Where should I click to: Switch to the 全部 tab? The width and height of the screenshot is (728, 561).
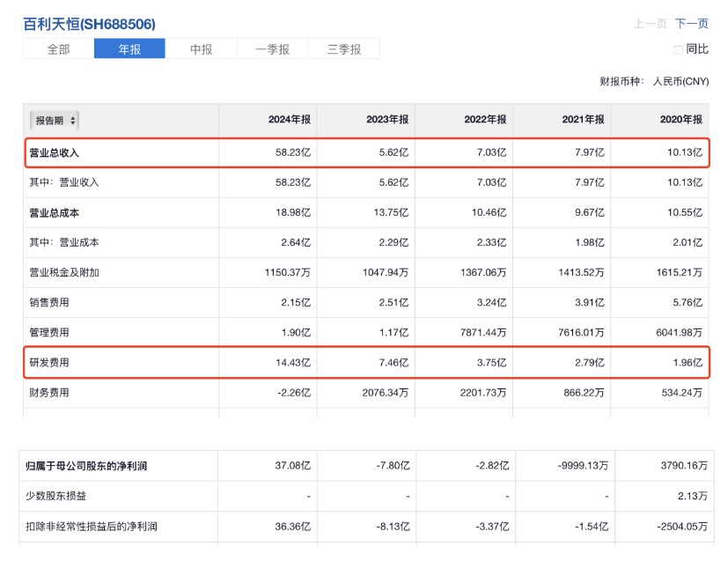pos(58,49)
